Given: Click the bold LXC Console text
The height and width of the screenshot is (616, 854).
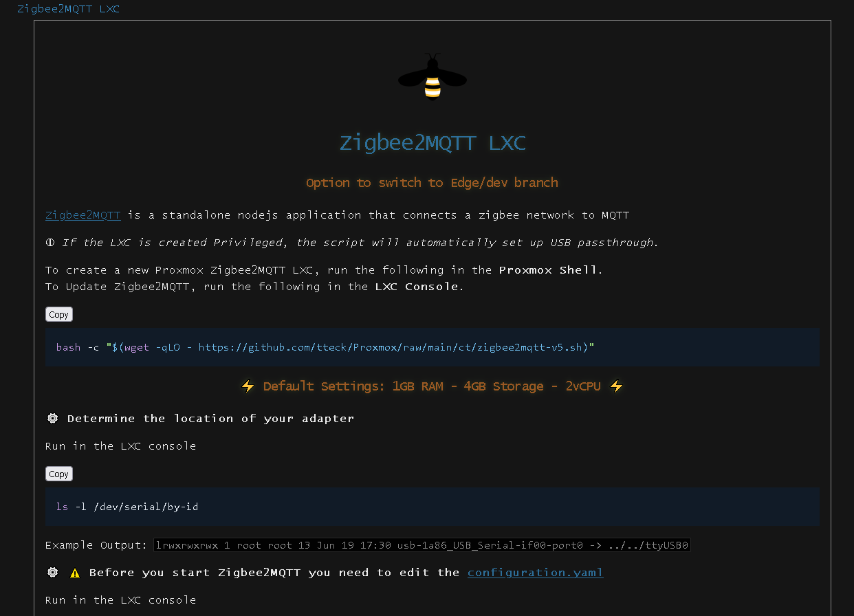Looking at the screenshot, I should (416, 287).
